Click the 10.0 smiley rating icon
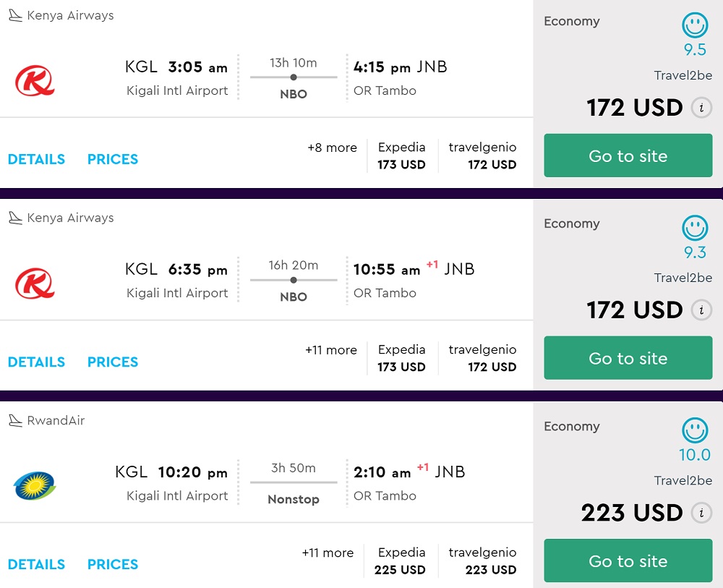This screenshot has height=588, width=723. tap(695, 430)
